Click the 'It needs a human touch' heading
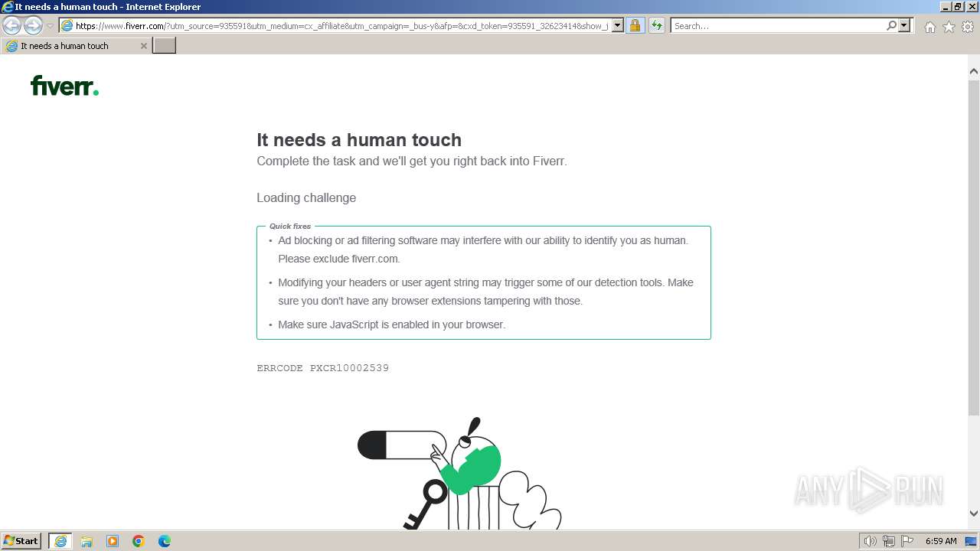The width and height of the screenshot is (980, 551). coord(359,140)
